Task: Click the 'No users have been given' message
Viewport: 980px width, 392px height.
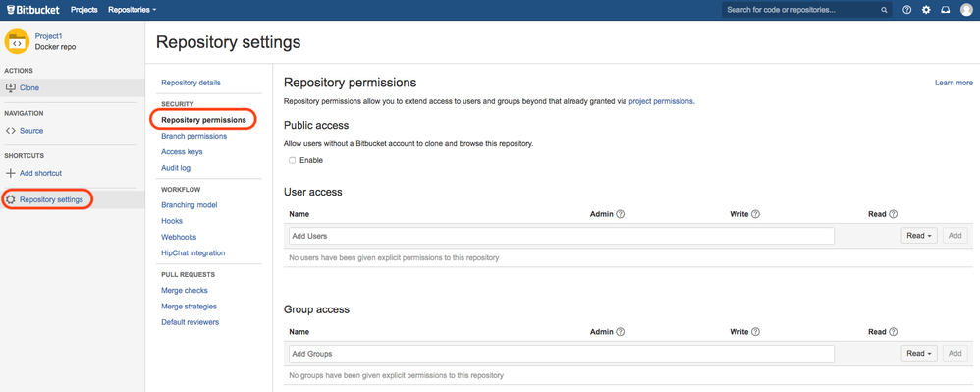Action: (394, 257)
